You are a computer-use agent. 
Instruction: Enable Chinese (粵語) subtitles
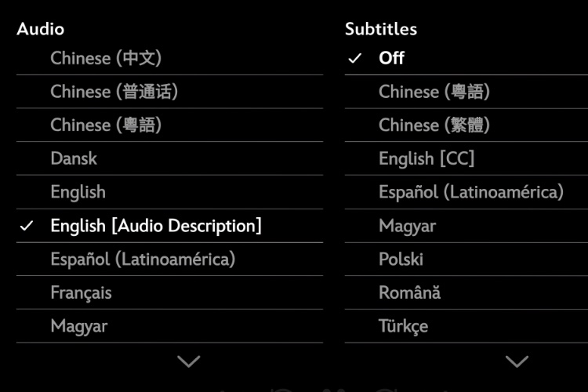(x=434, y=92)
